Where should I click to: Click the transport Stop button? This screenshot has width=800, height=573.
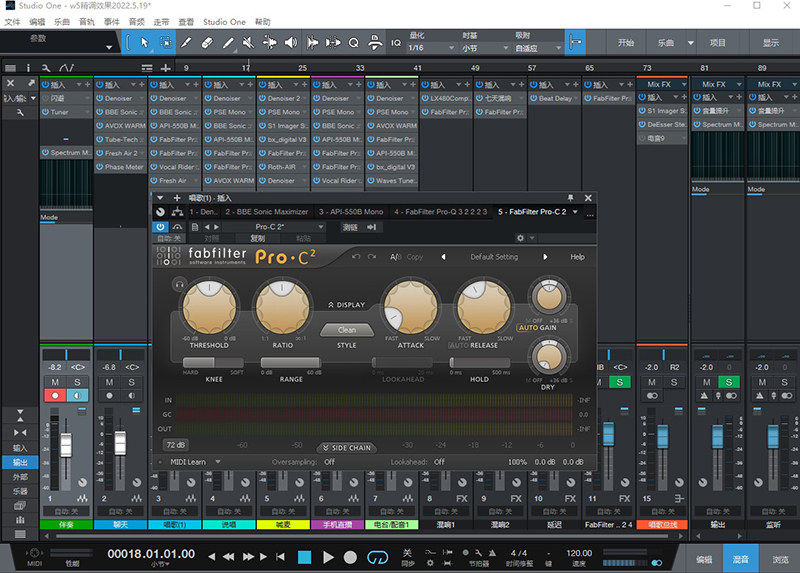[x=304, y=557]
